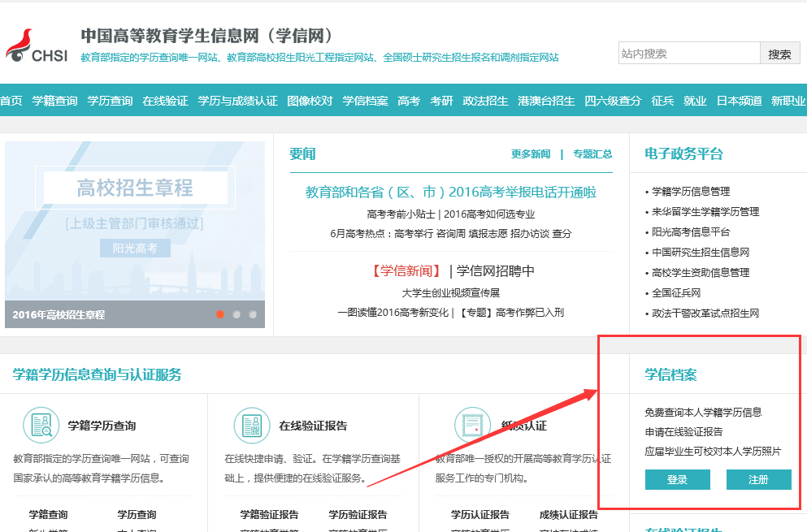Open the 更多新闻 link

click(x=531, y=154)
